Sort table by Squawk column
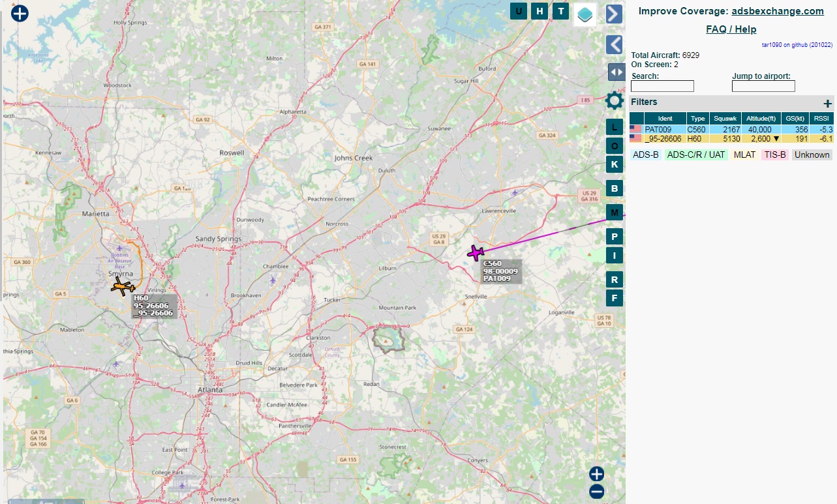Viewport: 837px width, 504px height. [725, 119]
